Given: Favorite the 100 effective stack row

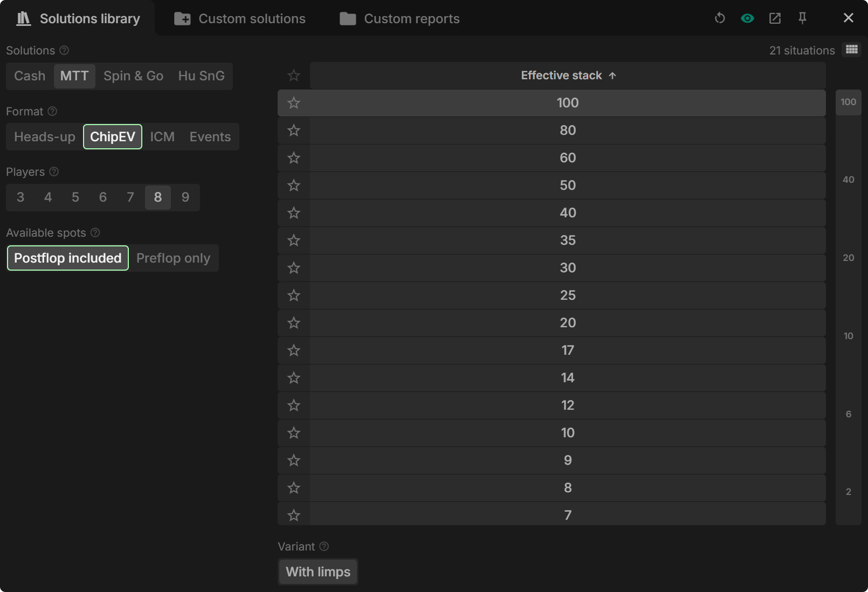Looking at the screenshot, I should 294,103.
